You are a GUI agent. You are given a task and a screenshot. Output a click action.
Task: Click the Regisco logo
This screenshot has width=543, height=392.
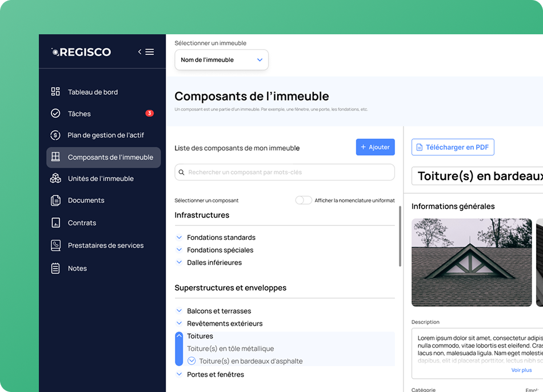(x=81, y=52)
